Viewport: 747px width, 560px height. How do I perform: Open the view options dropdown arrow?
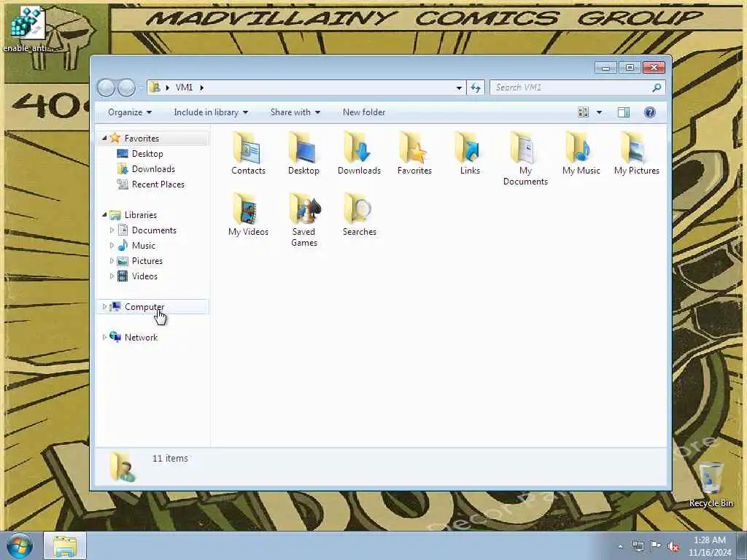[600, 112]
